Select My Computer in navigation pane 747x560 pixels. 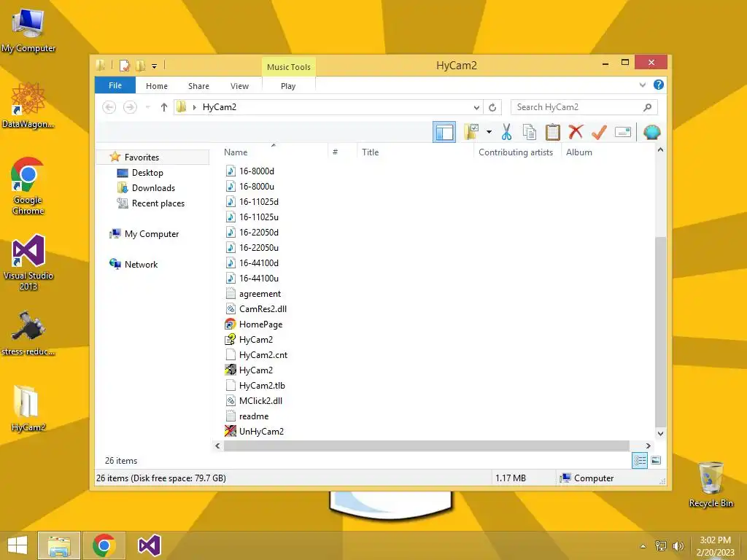152,234
